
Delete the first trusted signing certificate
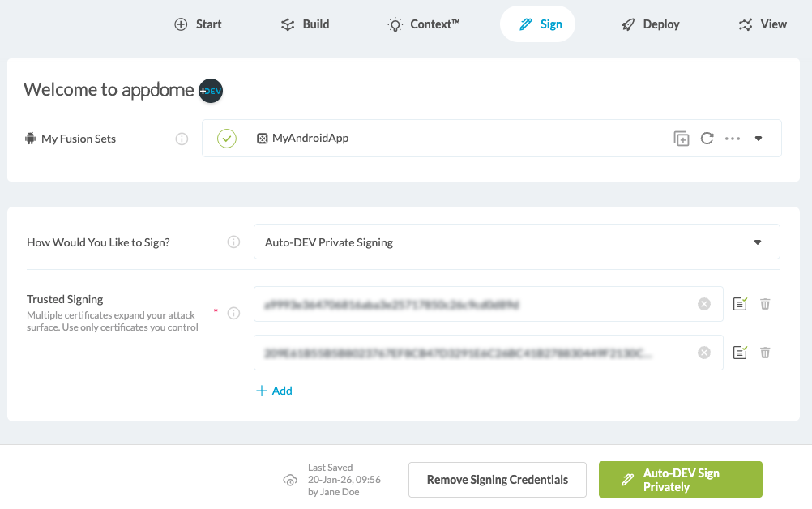[x=765, y=304]
